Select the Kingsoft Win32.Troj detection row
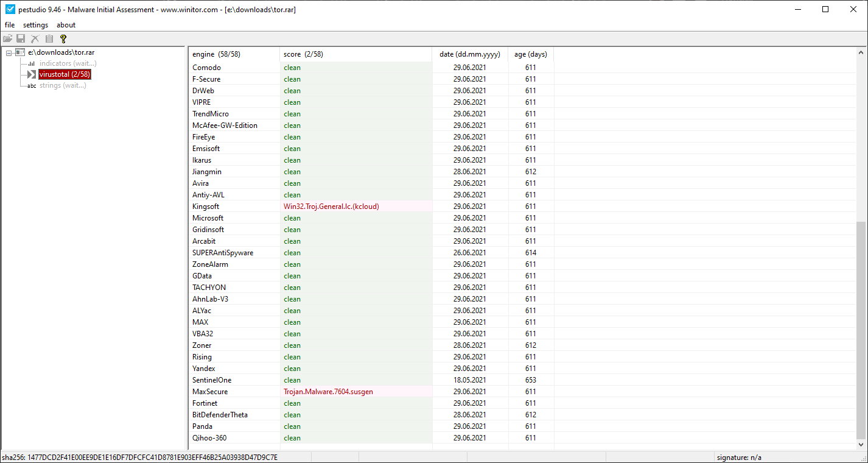The image size is (868, 463). (x=331, y=207)
